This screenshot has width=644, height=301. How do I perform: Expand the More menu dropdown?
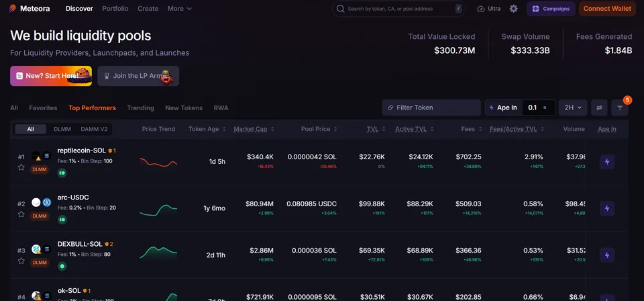(x=180, y=9)
